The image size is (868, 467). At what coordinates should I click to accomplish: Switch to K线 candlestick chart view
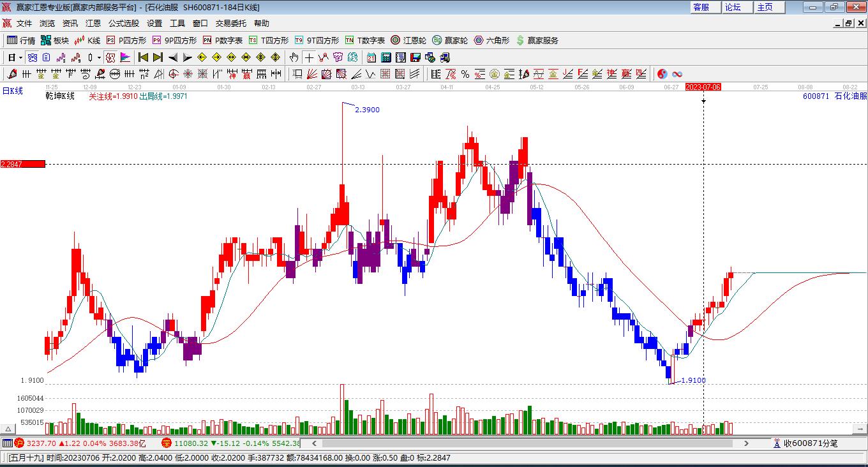87,40
